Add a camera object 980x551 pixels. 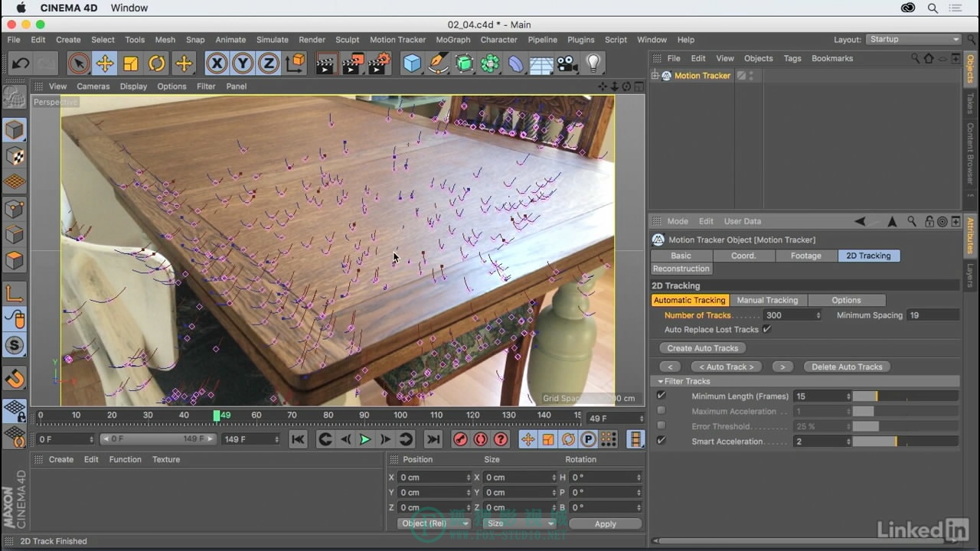[x=567, y=64]
